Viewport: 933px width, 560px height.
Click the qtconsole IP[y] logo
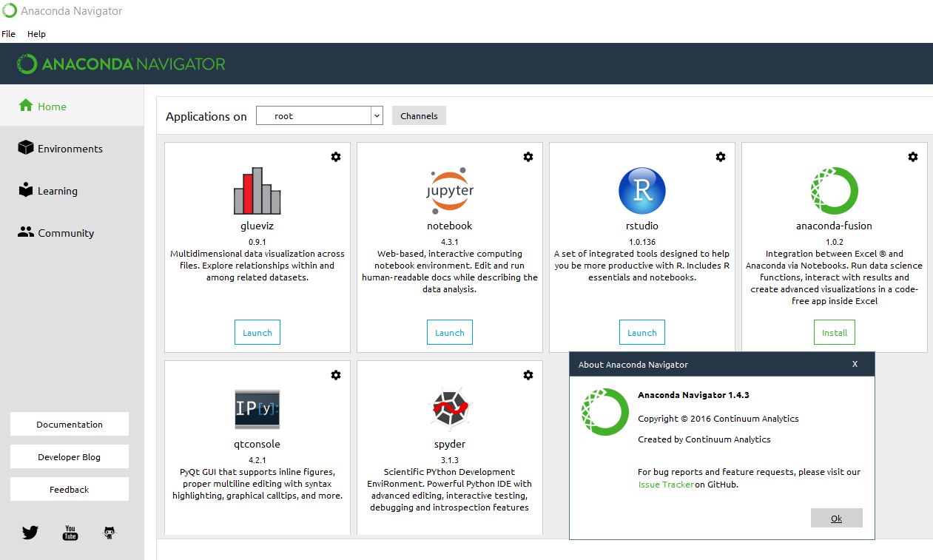pos(257,409)
